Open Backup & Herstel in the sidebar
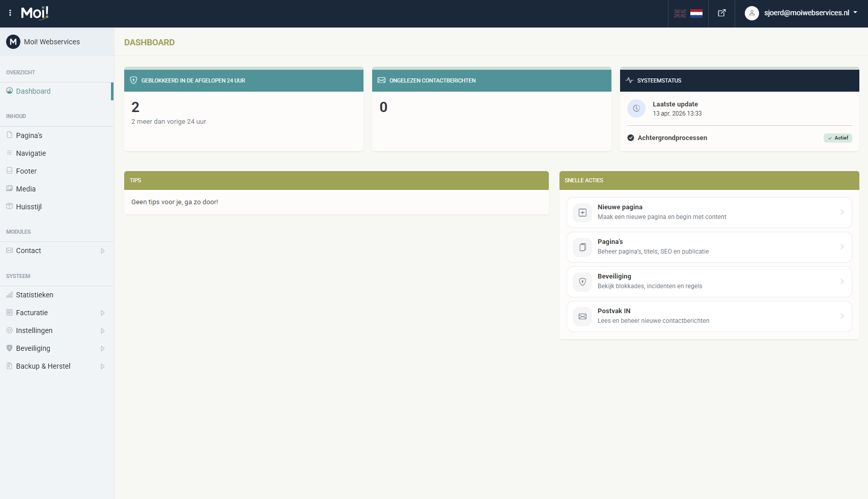868x499 pixels. coord(43,366)
